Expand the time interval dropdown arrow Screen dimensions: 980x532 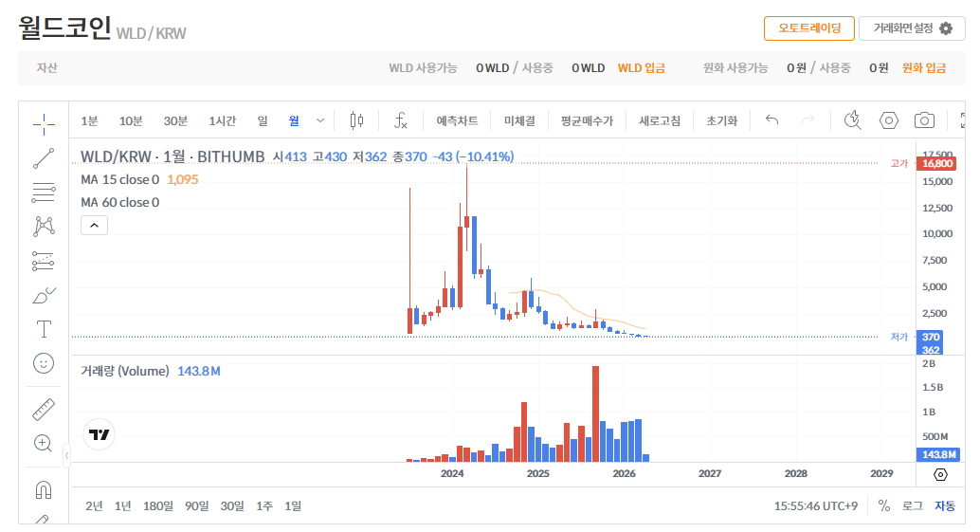[x=320, y=120]
